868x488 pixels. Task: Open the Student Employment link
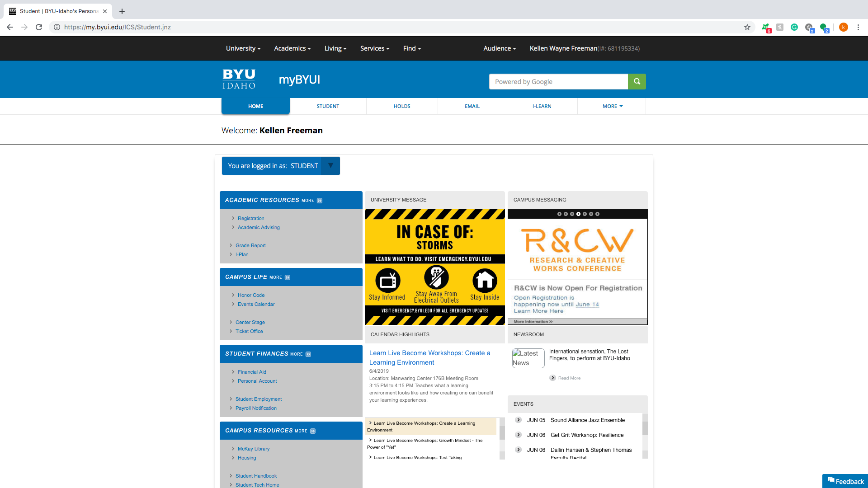tap(259, 399)
